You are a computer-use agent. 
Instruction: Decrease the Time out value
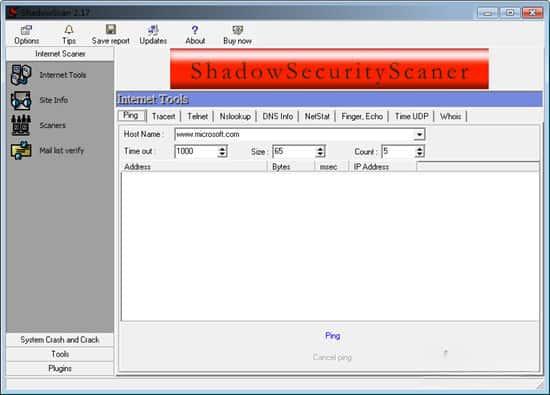(222, 154)
